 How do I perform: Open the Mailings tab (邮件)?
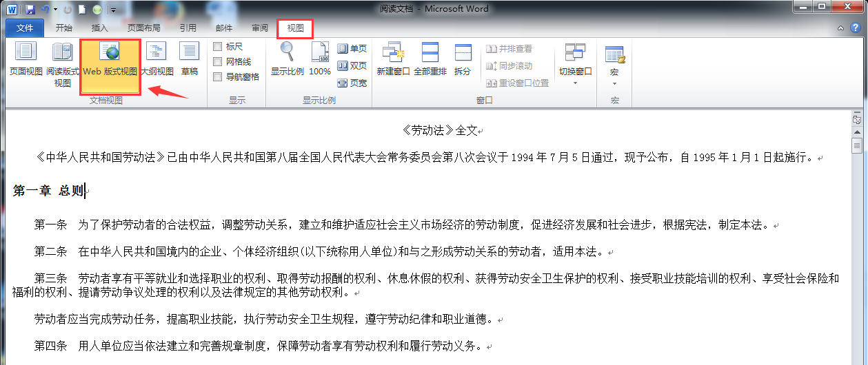click(x=224, y=28)
